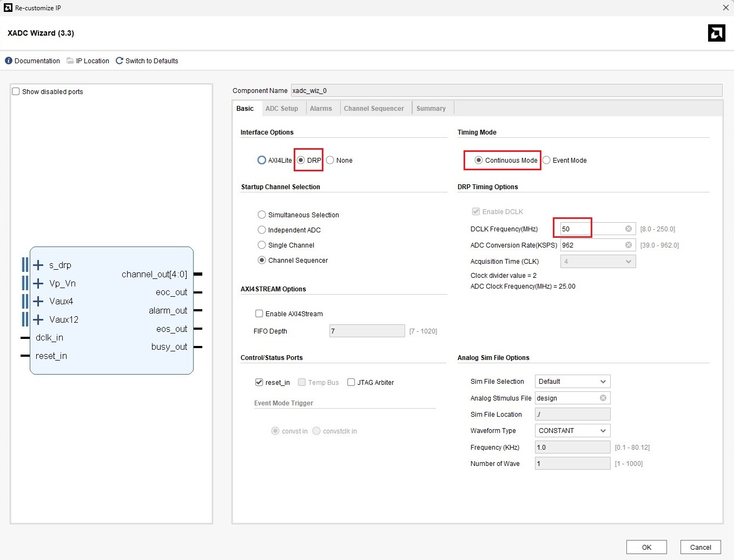Select the AXI4Lite interface option
This screenshot has width=734, height=560.
click(x=262, y=161)
